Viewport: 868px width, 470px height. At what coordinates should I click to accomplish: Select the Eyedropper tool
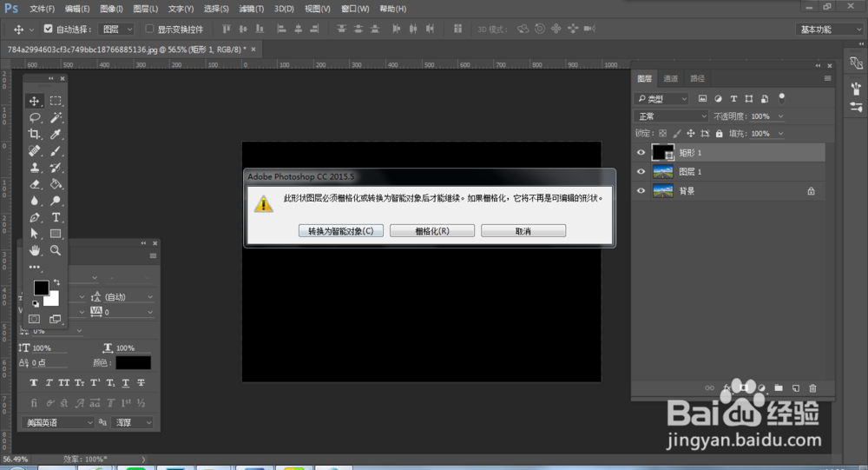tap(56, 134)
